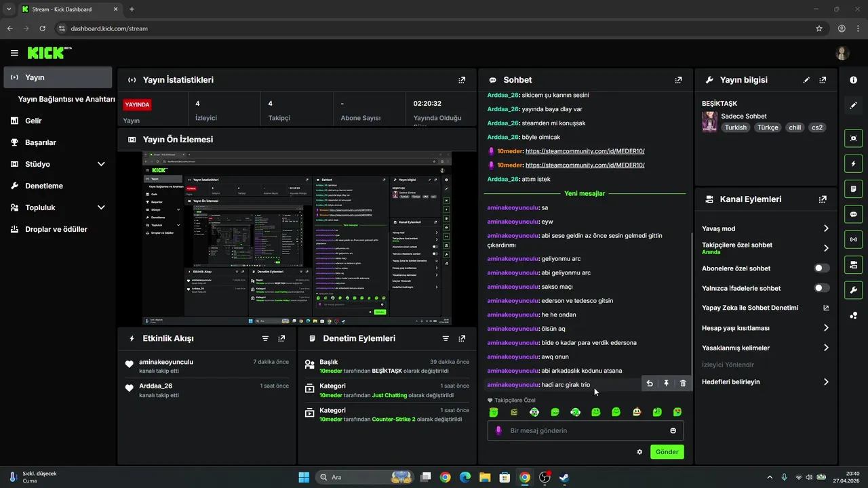This screenshot has width=868, height=488.
Task: Open the filter icon in Denetim Eylemleri
Action: click(446, 338)
